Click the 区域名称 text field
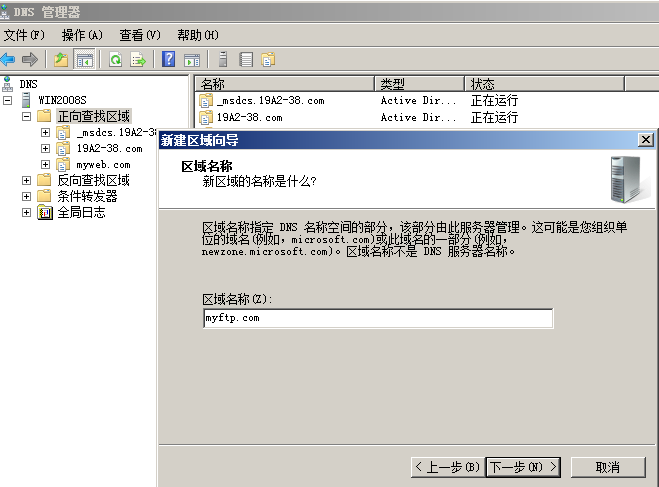 point(378,318)
